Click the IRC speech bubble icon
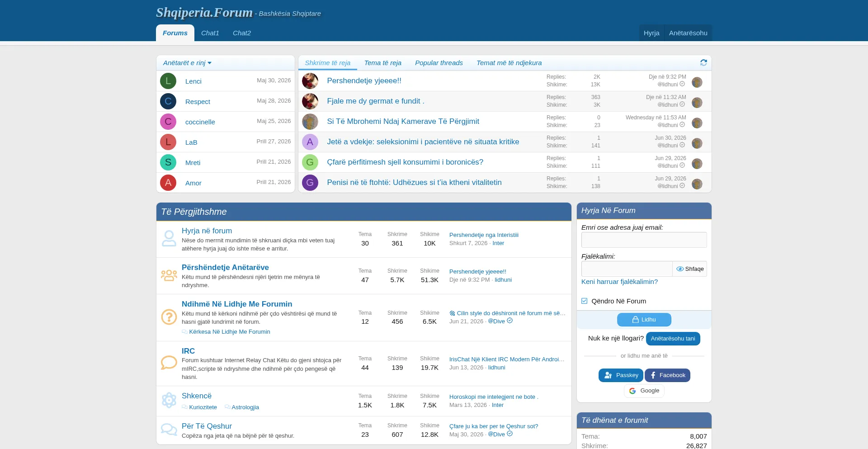This screenshot has height=449, width=868. 169,363
